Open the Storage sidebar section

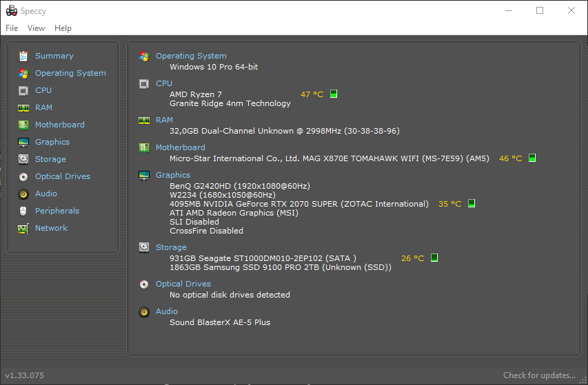pyautogui.click(x=50, y=159)
